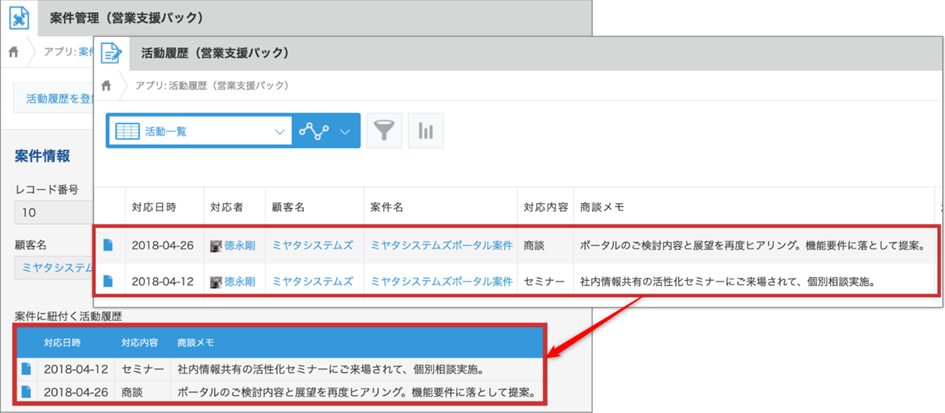Open the bar chart aggregate icon
The height and width of the screenshot is (413, 945).
pos(426,131)
